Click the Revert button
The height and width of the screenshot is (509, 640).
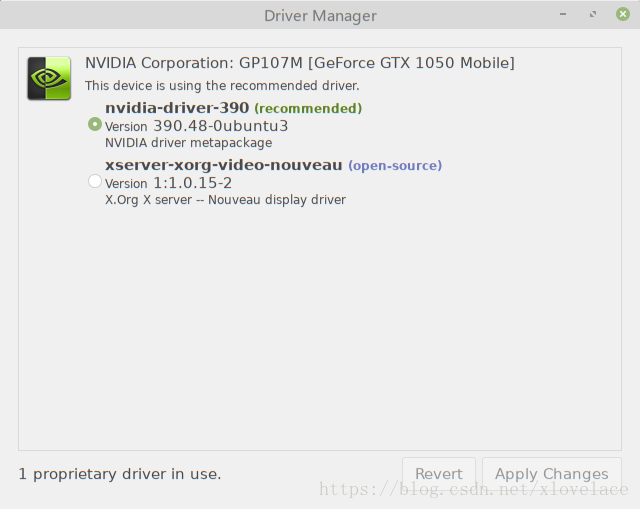439,473
